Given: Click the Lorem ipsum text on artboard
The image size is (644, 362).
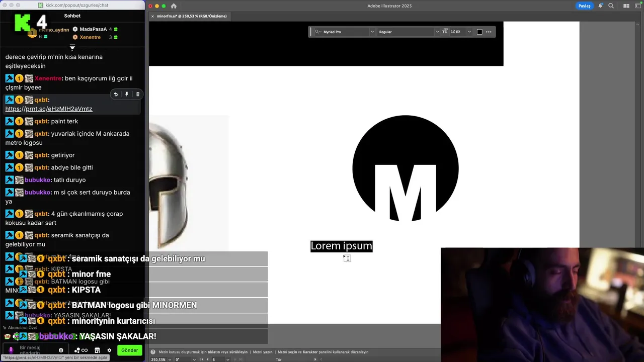Looking at the screenshot, I should pos(341,246).
